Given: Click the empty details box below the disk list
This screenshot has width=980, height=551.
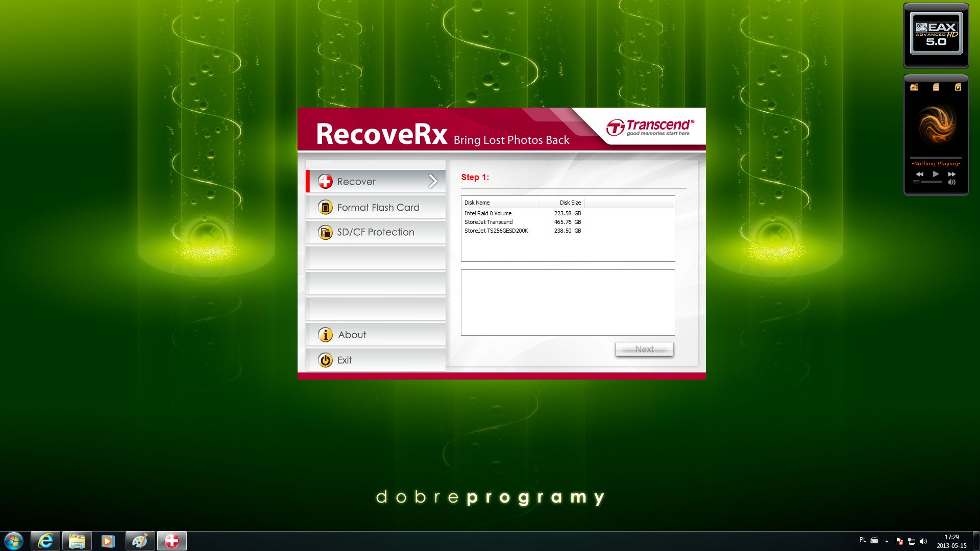Looking at the screenshot, I should pos(568,303).
